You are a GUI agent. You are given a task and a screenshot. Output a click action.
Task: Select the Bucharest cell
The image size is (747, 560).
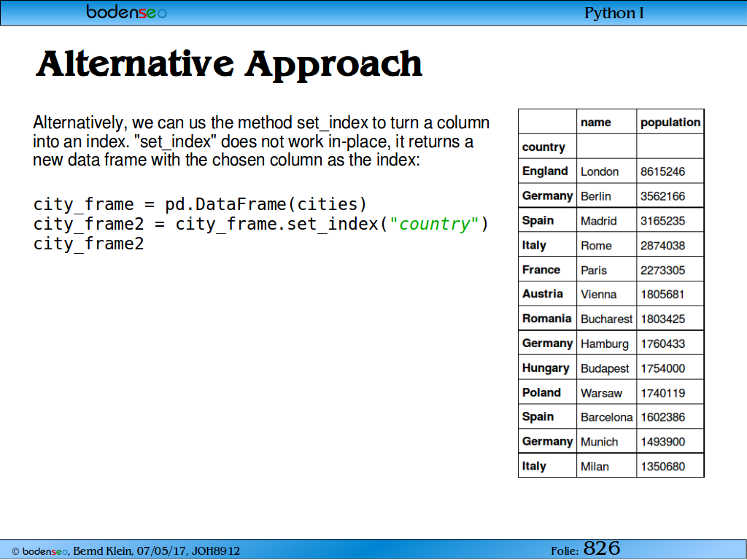coord(606,319)
